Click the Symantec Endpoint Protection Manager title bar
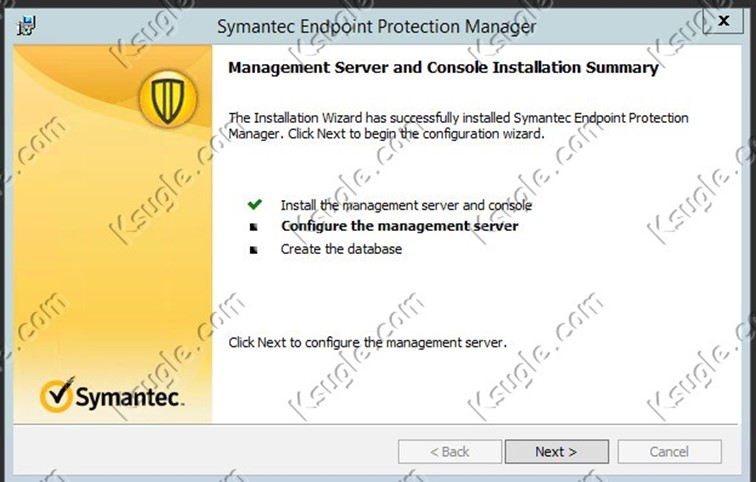The height and width of the screenshot is (482, 756). pos(376,26)
